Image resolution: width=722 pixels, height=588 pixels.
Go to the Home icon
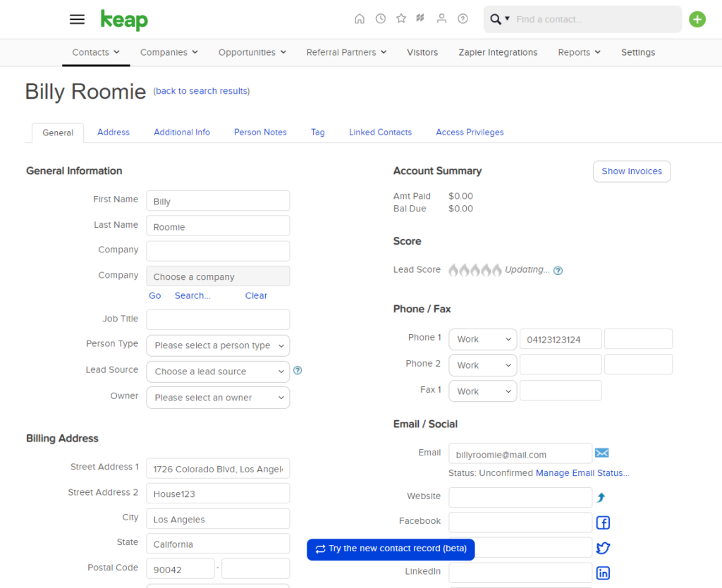360,19
